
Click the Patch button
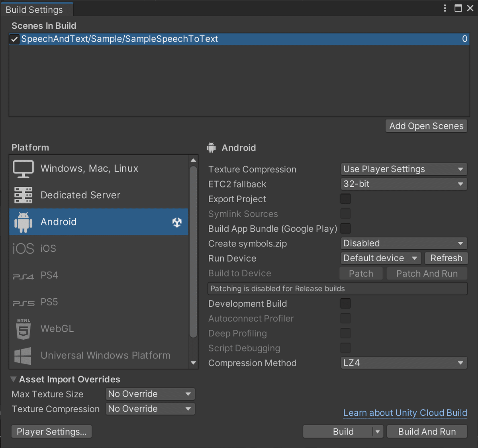click(361, 274)
